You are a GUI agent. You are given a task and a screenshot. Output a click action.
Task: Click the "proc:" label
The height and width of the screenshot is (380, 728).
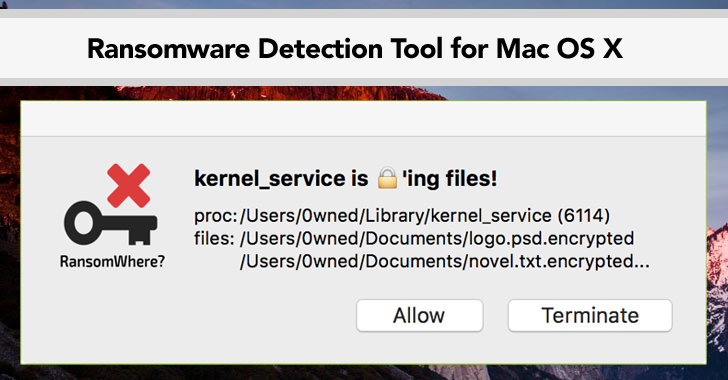click(x=216, y=216)
